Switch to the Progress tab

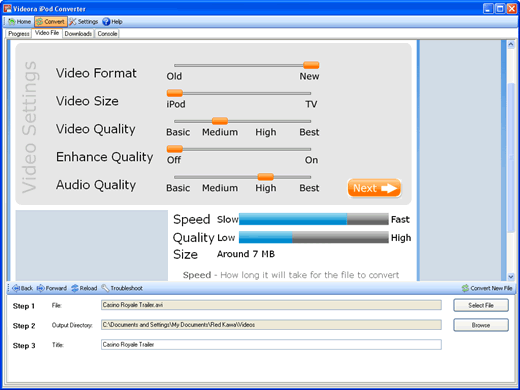19,34
